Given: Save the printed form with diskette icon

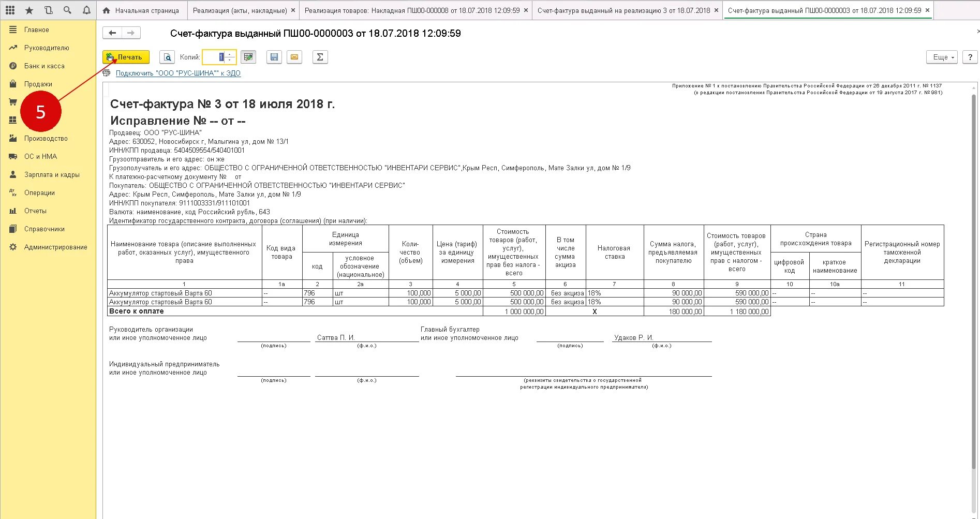Looking at the screenshot, I should click(274, 57).
